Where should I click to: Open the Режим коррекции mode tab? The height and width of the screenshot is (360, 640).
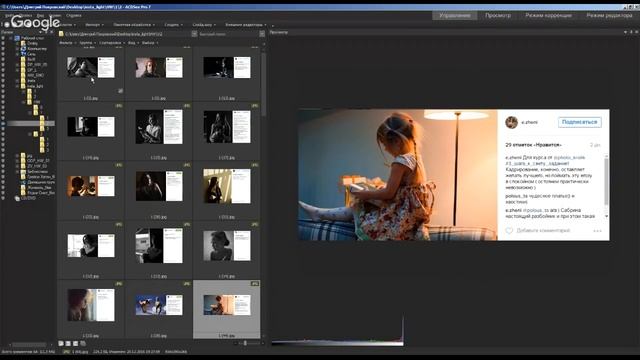click(548, 16)
